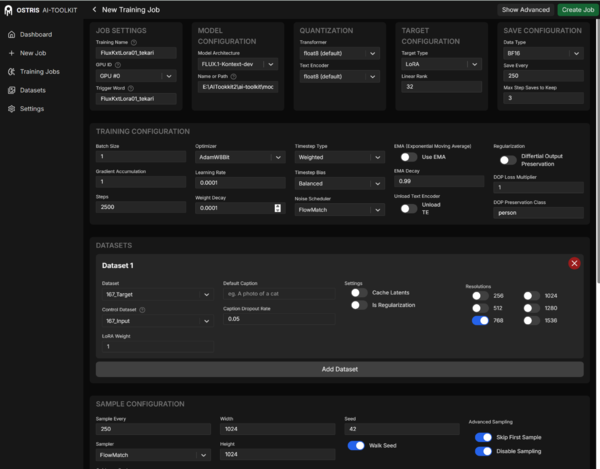Disable the Walk Seed toggle
600x469 pixels.
coord(356,445)
